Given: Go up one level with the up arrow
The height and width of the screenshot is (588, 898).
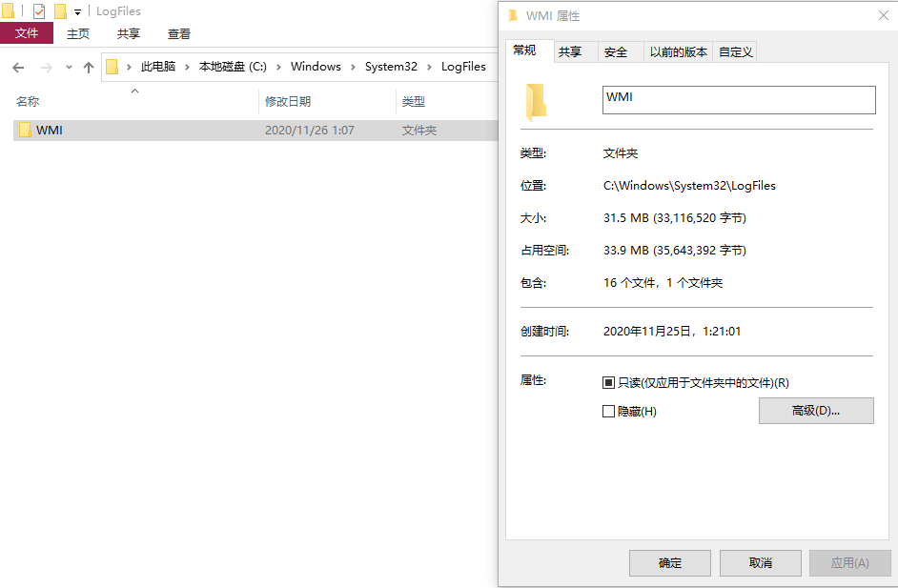Looking at the screenshot, I should pyautogui.click(x=89, y=68).
